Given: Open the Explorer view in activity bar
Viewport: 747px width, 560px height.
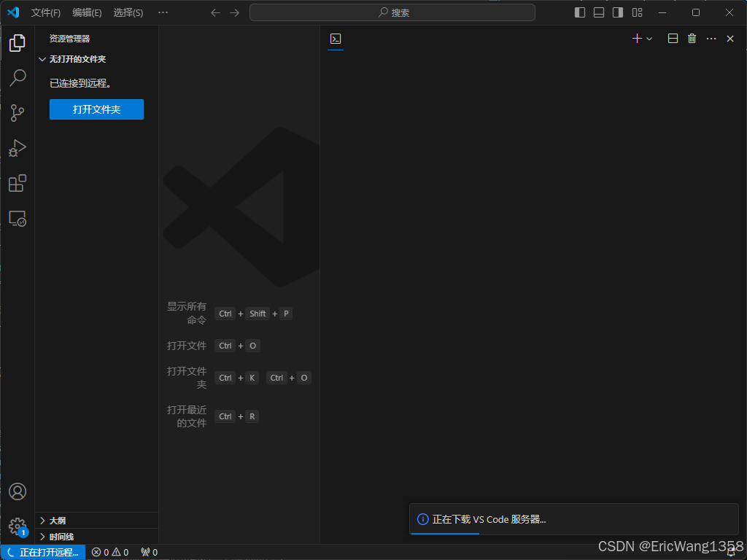Looking at the screenshot, I should click(18, 43).
